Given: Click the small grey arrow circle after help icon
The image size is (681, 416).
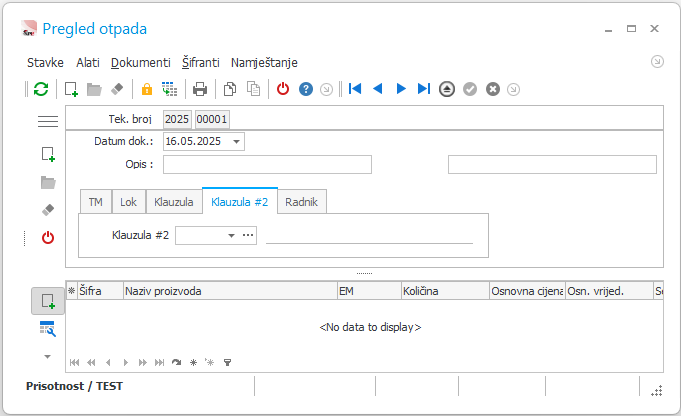Looking at the screenshot, I should [326, 89].
